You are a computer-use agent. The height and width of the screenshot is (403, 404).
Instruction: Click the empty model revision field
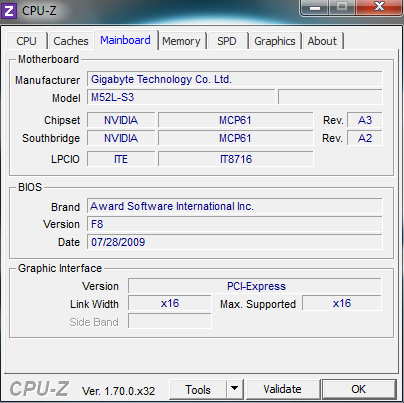pyautogui.click(x=330, y=97)
